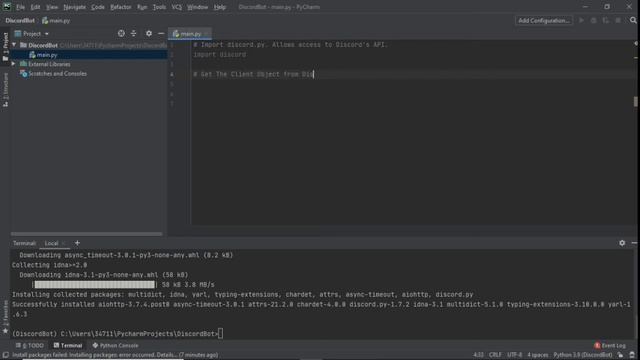Collapse the DiscordBot project folder
The image size is (640, 360).
pos(14,45)
